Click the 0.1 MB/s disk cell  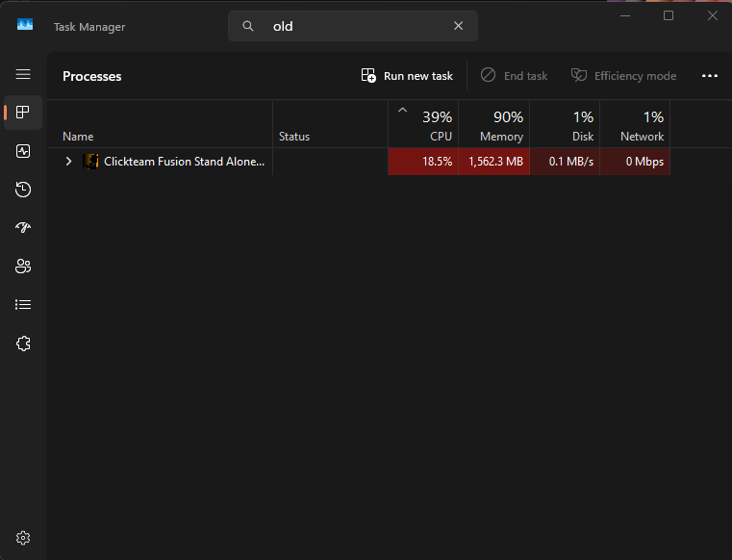pos(565,162)
